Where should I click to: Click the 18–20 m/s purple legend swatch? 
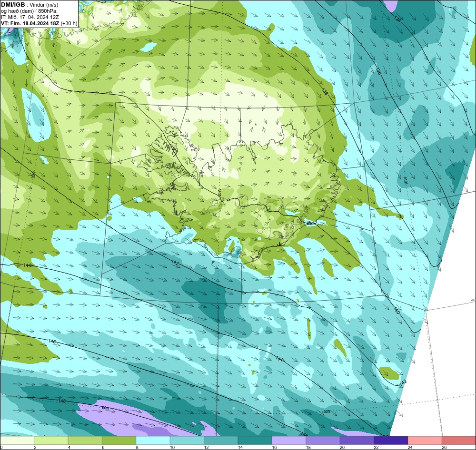click(323, 440)
